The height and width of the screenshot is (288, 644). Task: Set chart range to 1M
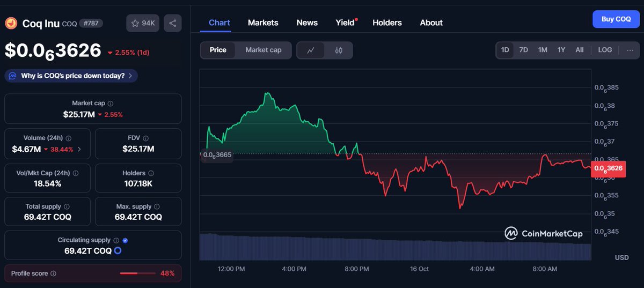[543, 50]
